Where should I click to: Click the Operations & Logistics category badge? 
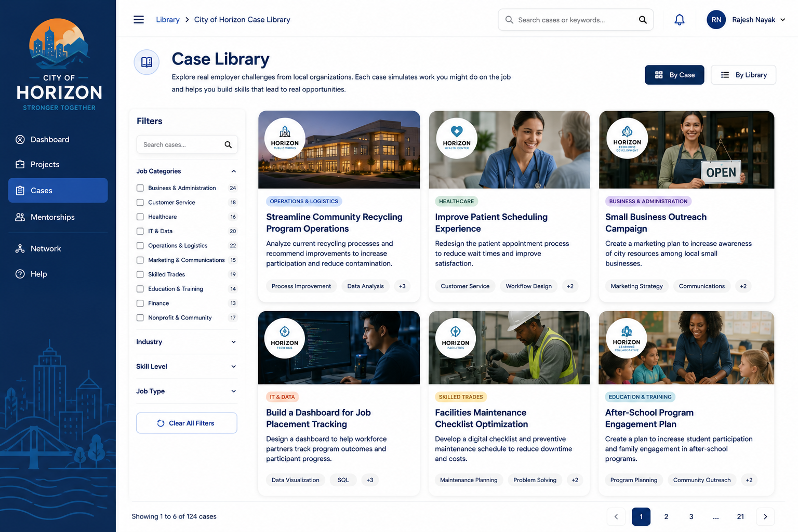(x=304, y=202)
